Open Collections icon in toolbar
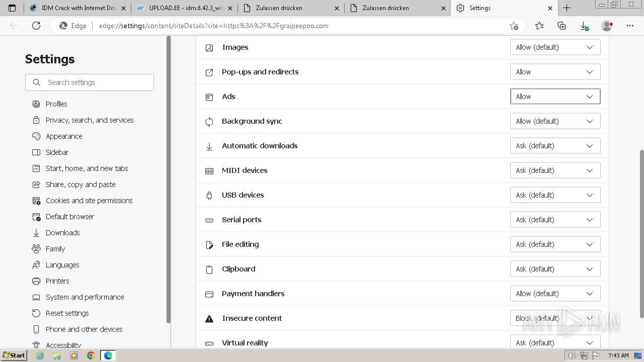 (561, 26)
